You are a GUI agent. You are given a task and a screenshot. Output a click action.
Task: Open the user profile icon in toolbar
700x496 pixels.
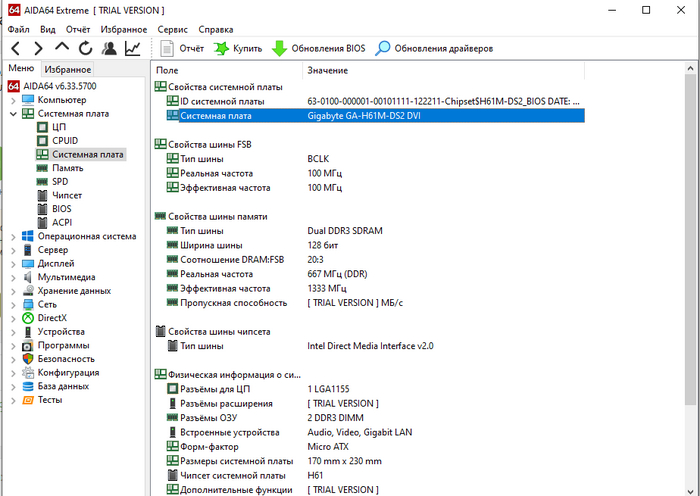click(108, 48)
